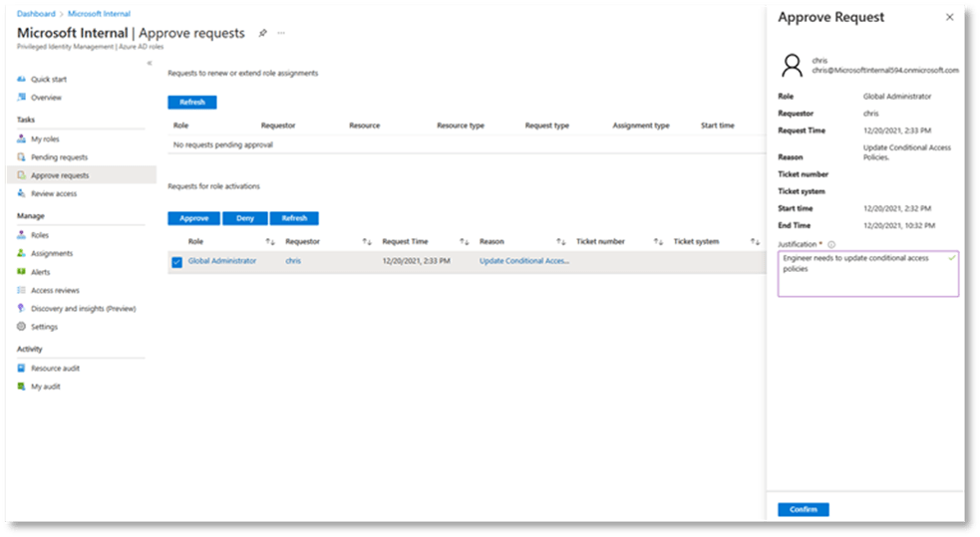980x537 pixels.
Task: Open the Pending requests icon
Action: [22, 157]
